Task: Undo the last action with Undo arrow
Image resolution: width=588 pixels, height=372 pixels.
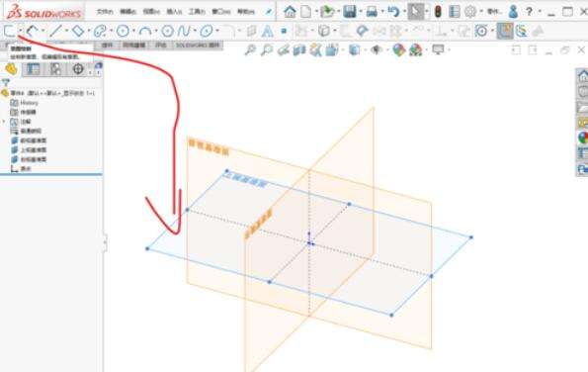Action: tap(393, 12)
